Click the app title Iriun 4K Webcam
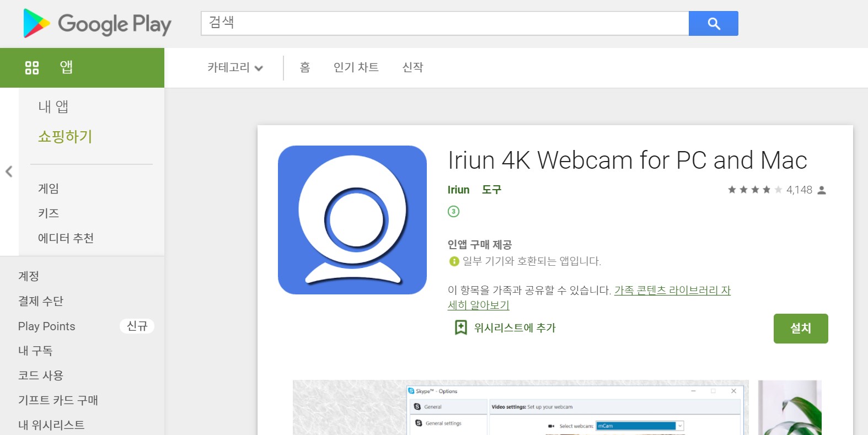 628,160
